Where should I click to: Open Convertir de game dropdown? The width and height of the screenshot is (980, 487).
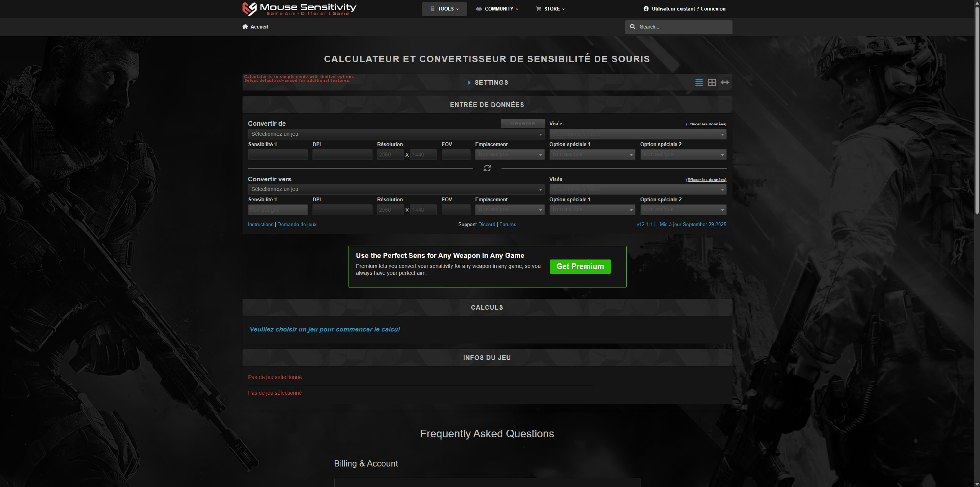(396, 134)
